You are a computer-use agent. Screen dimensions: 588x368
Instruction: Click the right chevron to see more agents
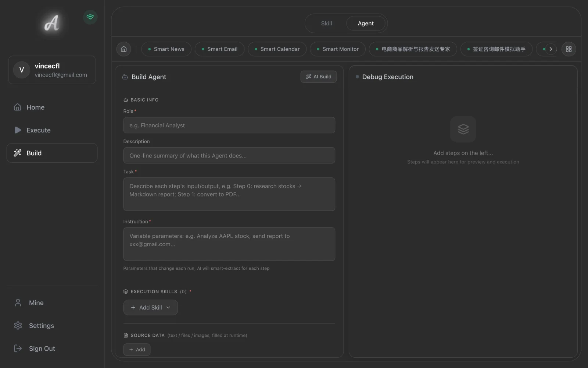click(x=551, y=49)
